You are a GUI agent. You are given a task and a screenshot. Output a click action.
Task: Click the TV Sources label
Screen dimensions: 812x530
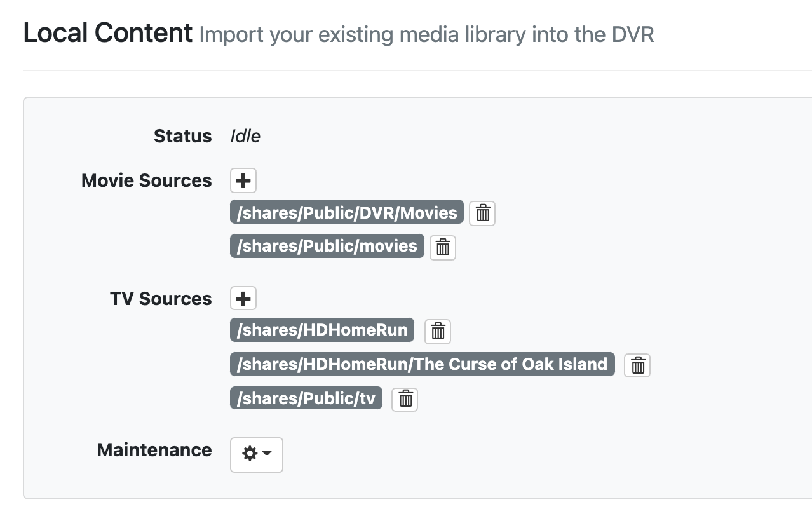tap(161, 299)
